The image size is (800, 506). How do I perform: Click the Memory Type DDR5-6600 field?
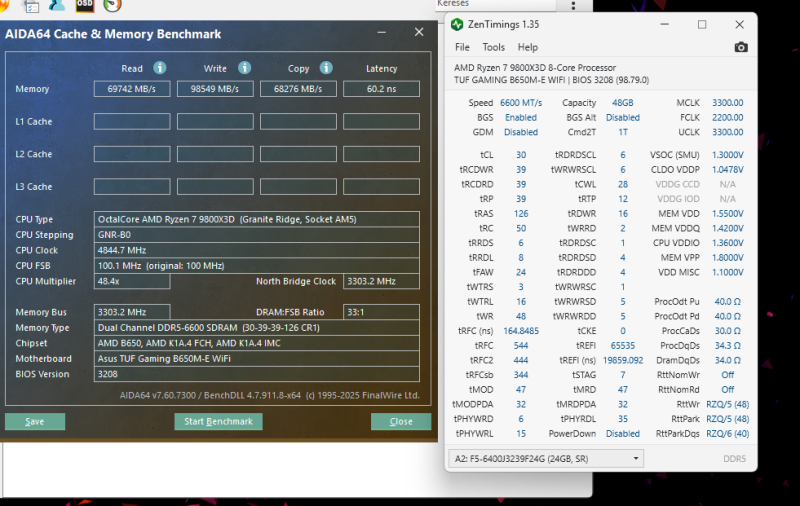[257, 327]
